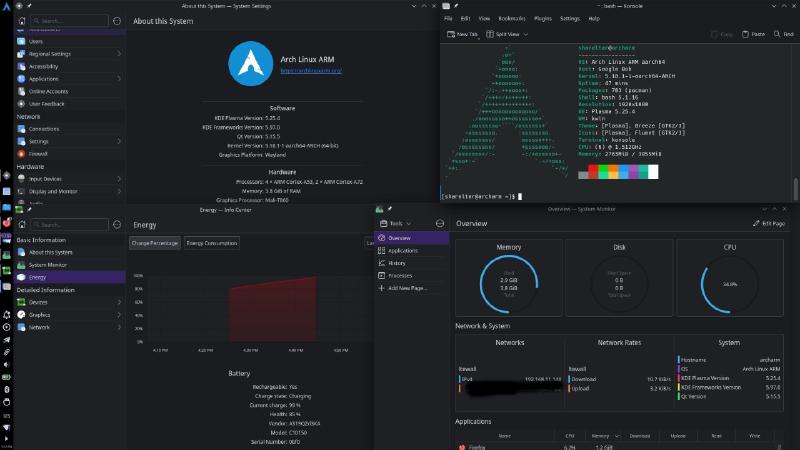Screen dimensions: 800x450
Task: Open the Accessibility settings icon
Action: pos(21,66)
